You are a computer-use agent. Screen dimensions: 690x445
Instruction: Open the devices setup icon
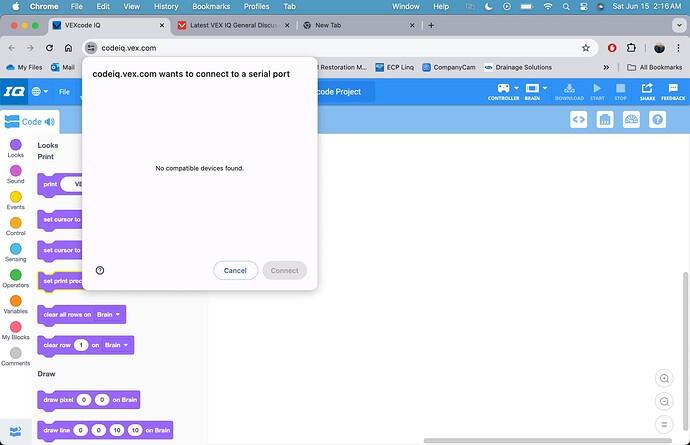click(604, 120)
